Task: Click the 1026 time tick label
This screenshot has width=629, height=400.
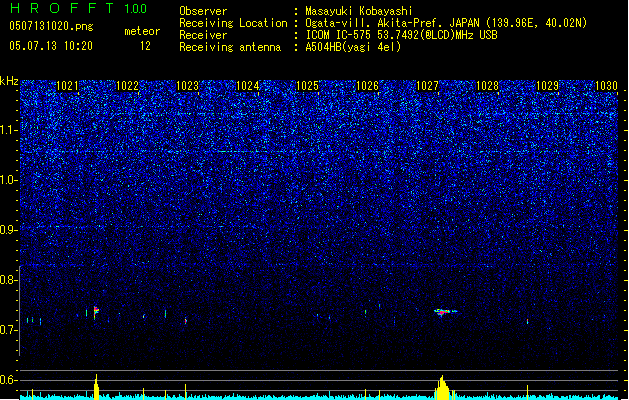Action: [x=367, y=86]
